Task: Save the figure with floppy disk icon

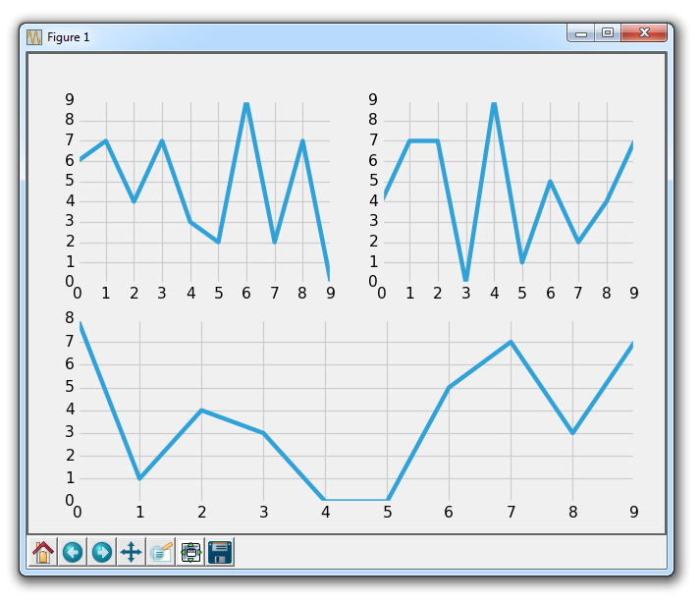Action: pos(220,552)
